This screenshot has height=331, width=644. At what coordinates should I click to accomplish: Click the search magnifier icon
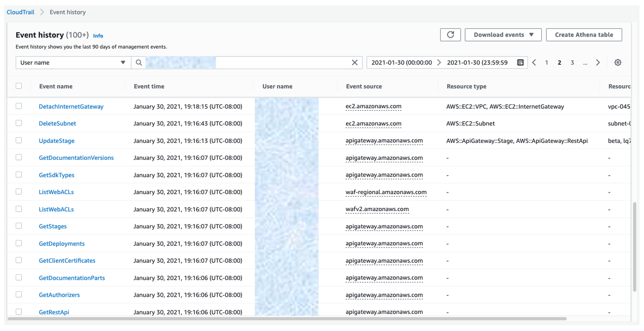(x=138, y=62)
